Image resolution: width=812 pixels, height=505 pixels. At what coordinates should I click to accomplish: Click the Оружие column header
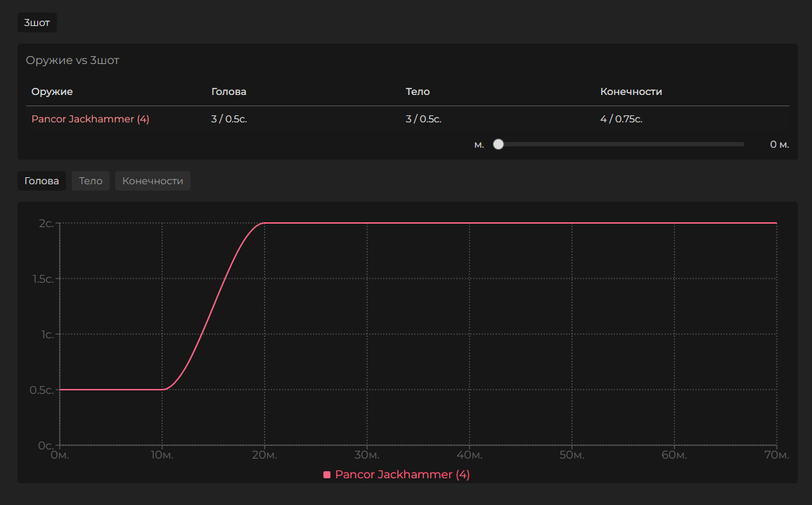point(52,91)
